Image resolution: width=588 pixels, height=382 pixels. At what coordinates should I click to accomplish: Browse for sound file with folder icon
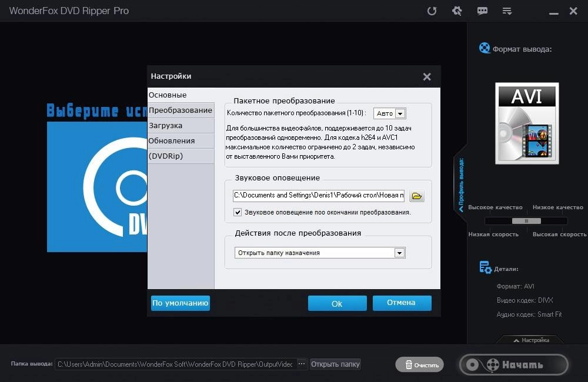point(417,196)
